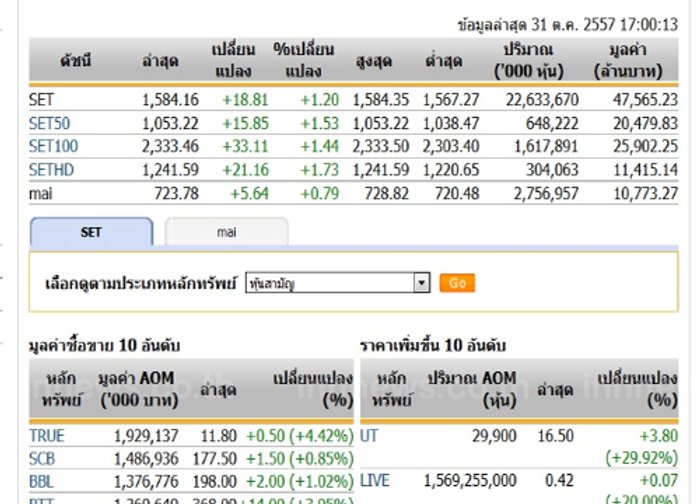
Task: Select SET high value 1,584.35
Action: tap(380, 100)
